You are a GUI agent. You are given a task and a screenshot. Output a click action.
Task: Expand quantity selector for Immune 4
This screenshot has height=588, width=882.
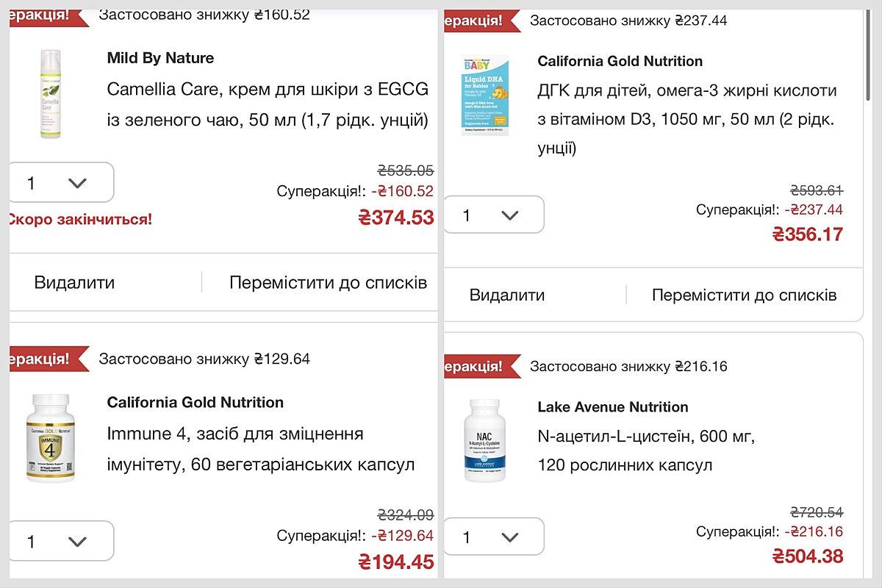pyautogui.click(x=62, y=541)
